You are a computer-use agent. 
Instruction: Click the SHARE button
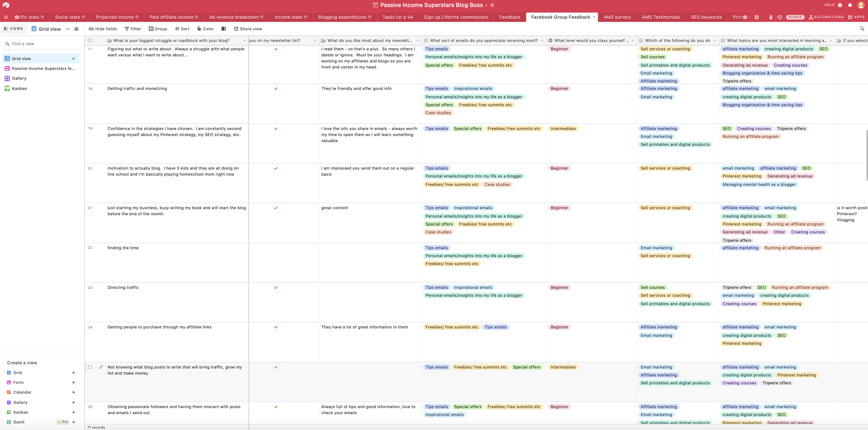pos(795,17)
